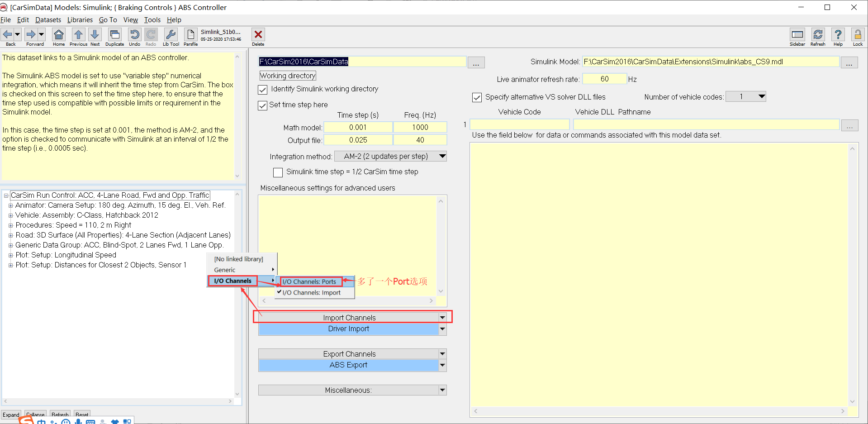Screen dimensions: 868x424
Task: Expand the Procedures Speed = 110 node
Action: 11,225
